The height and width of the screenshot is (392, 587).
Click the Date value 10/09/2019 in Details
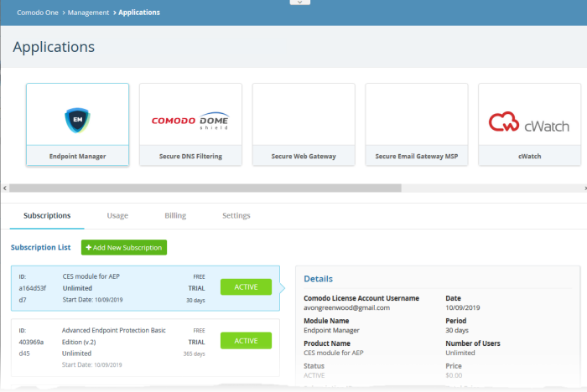pos(462,308)
